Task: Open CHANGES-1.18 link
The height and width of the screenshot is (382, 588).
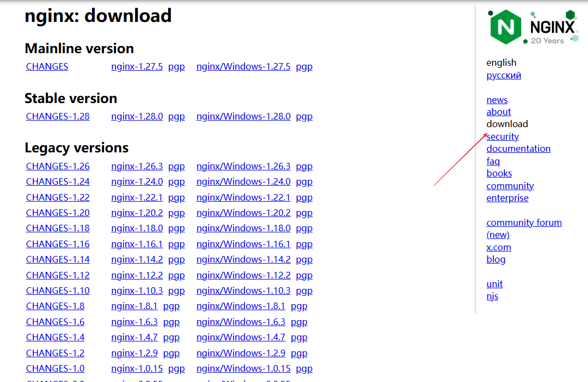Action: [x=57, y=228]
